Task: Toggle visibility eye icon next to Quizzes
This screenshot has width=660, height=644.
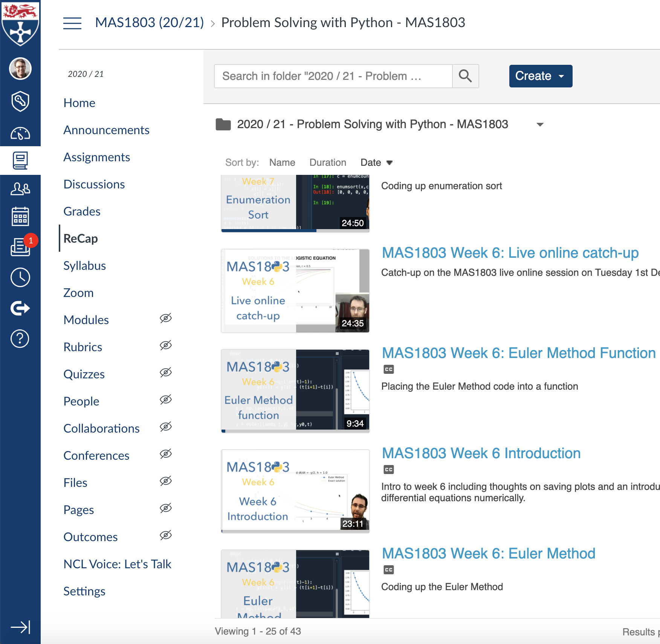Action: [165, 373]
